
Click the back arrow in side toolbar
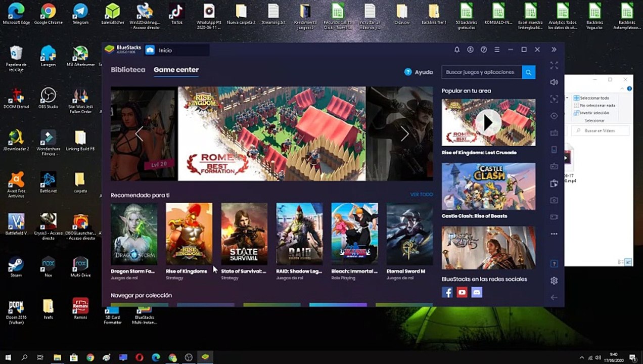tap(554, 297)
